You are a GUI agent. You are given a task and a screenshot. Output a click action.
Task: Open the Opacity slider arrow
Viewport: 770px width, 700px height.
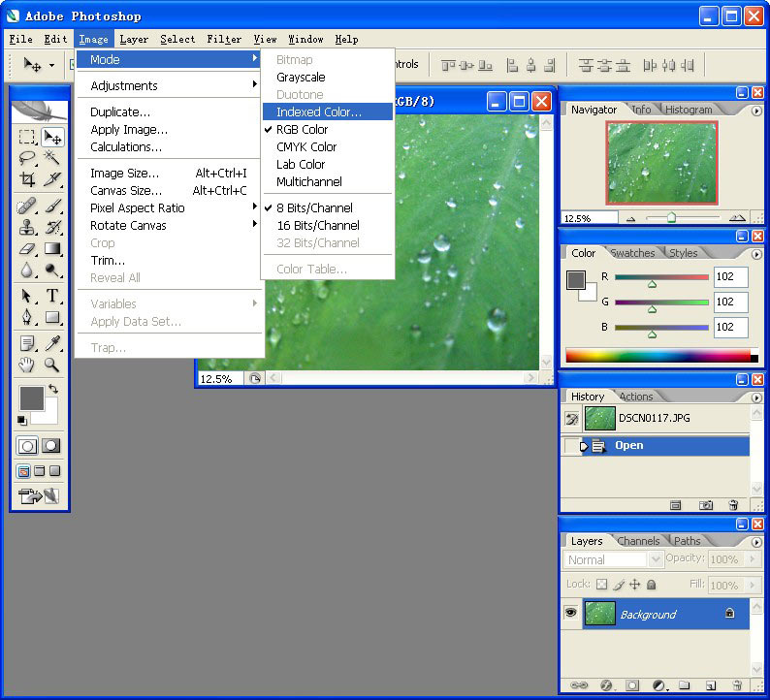point(753,559)
